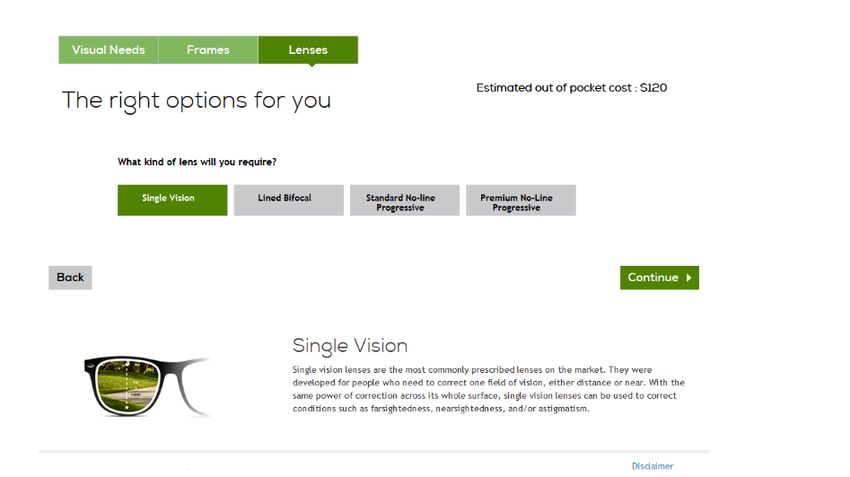Open the Disclaimer link

point(652,466)
